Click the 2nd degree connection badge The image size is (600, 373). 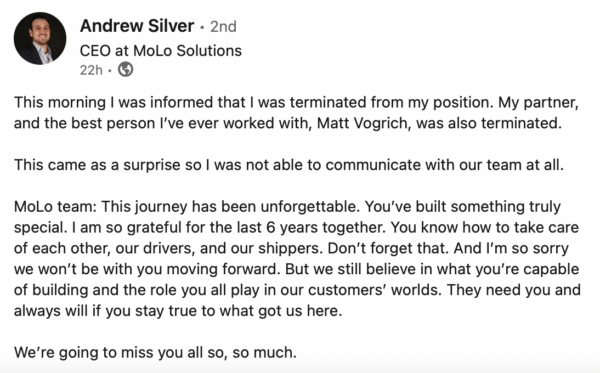(223, 26)
